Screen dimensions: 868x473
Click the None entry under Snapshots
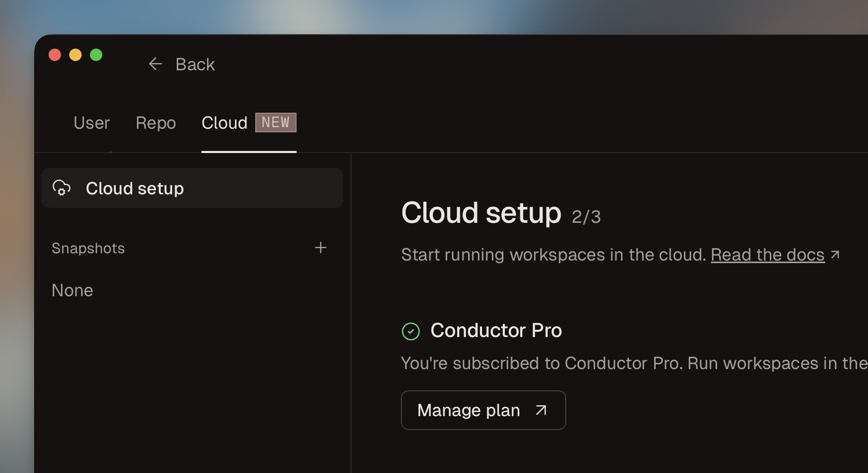[72, 291]
